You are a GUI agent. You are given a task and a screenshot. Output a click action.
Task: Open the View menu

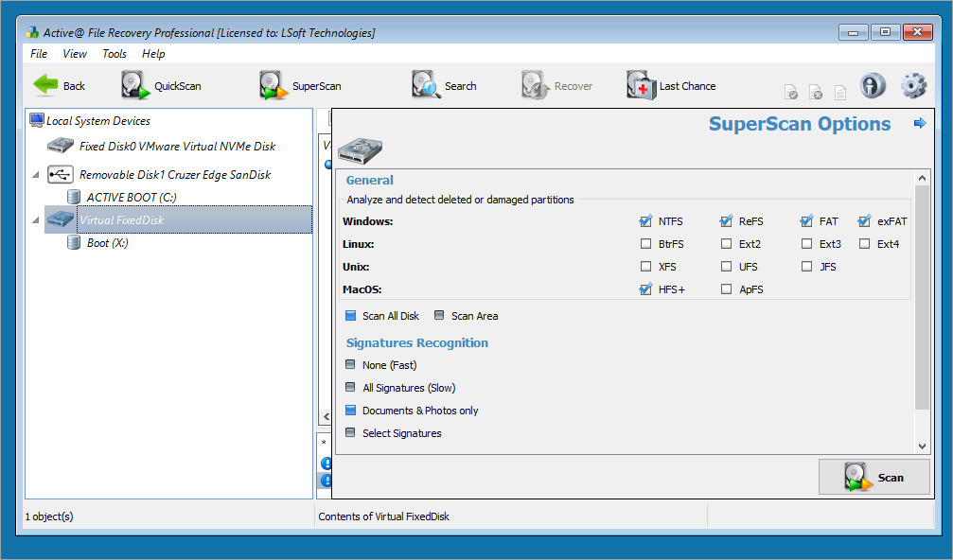(74, 54)
